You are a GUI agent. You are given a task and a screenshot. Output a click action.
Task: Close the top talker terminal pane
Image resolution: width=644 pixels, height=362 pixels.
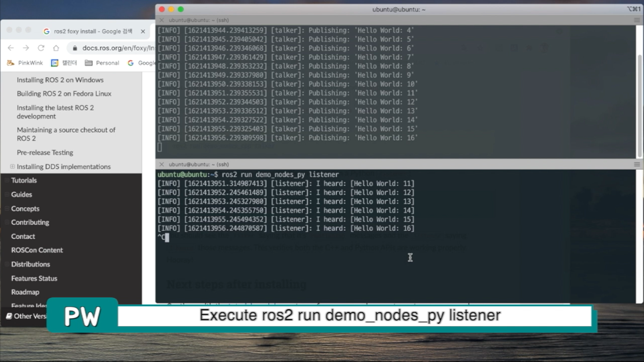(162, 20)
